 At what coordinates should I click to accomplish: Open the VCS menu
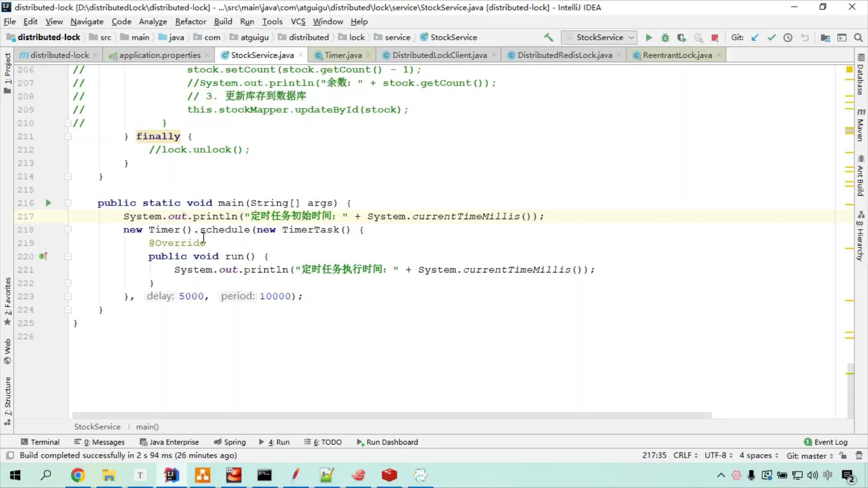pyautogui.click(x=298, y=21)
